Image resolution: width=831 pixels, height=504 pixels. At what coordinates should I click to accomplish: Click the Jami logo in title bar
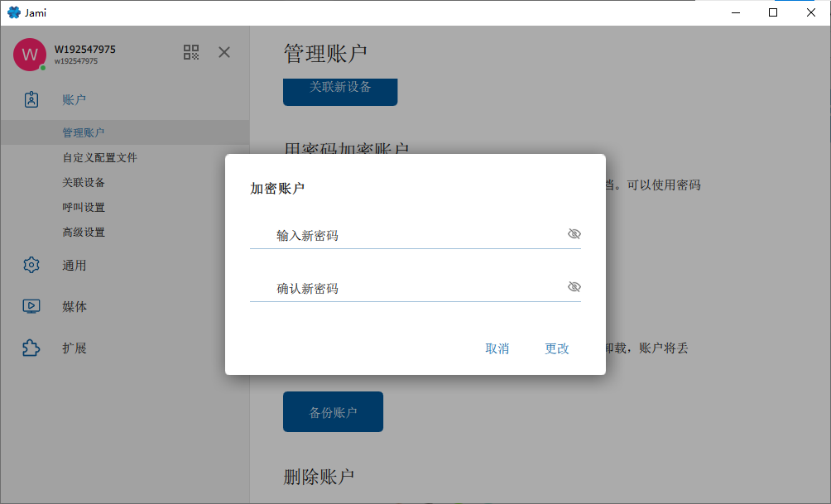tap(14, 12)
